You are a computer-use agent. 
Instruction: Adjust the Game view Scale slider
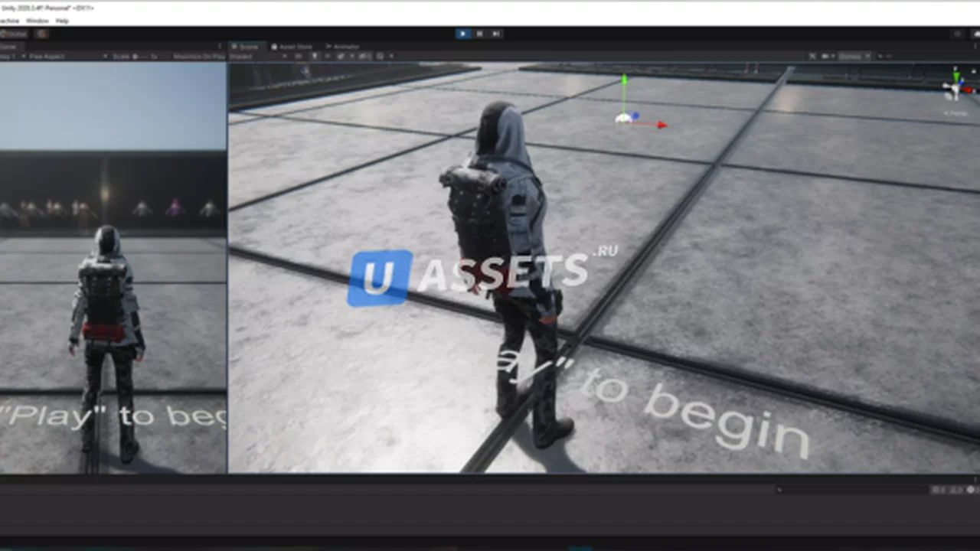pyautogui.click(x=139, y=57)
